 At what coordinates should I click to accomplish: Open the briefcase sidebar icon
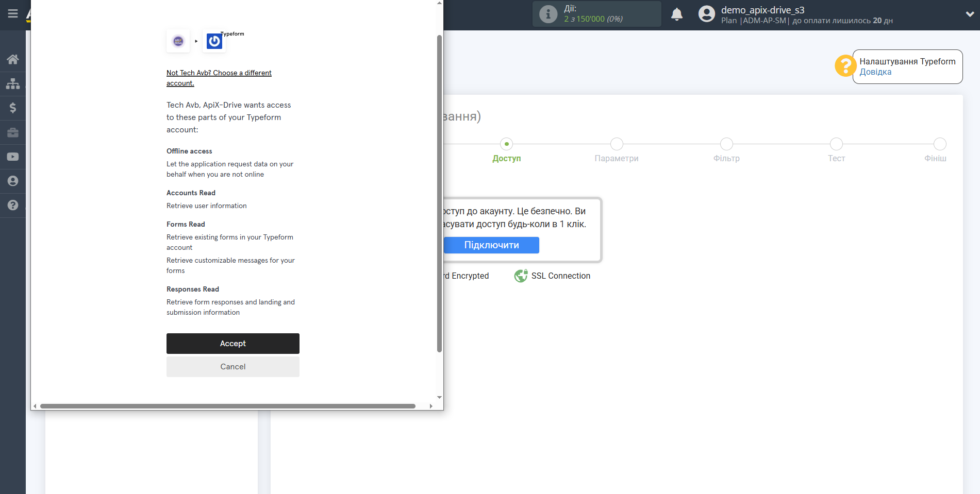point(13,132)
